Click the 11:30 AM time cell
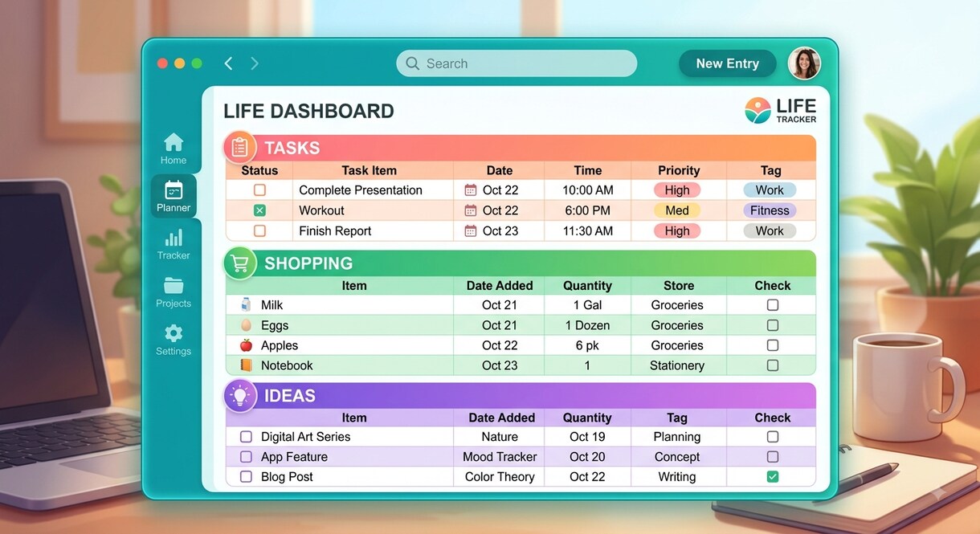The image size is (980, 534). coord(588,230)
